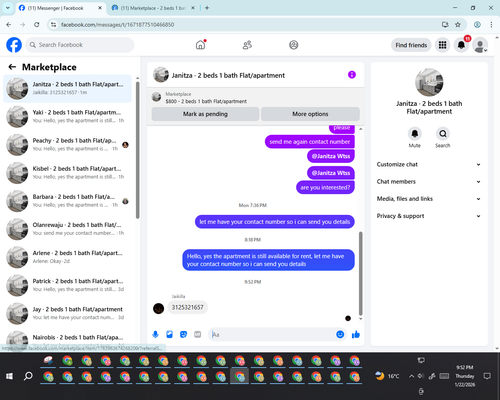This screenshot has width=500, height=400.
Task: Attach a photo with the image icon
Action: pyautogui.click(x=170, y=334)
